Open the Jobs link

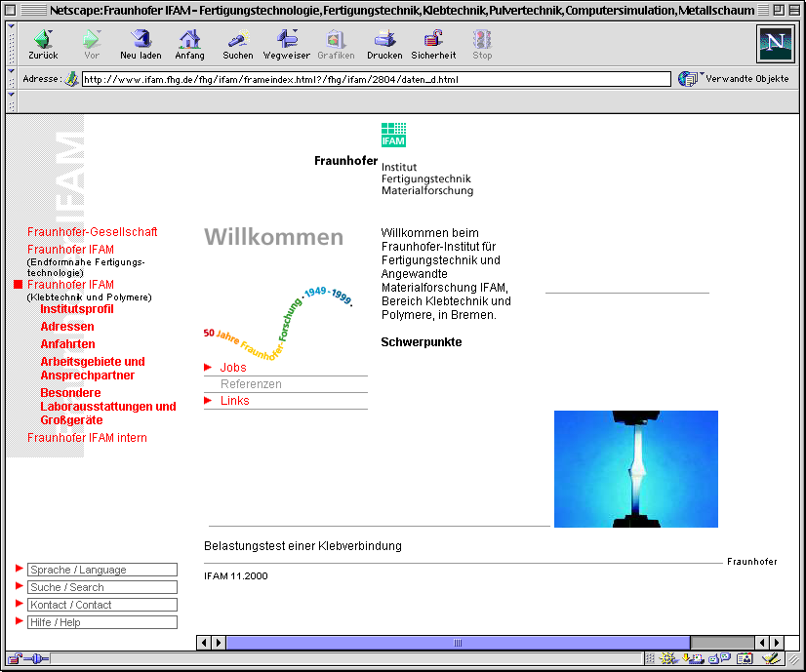coord(233,368)
